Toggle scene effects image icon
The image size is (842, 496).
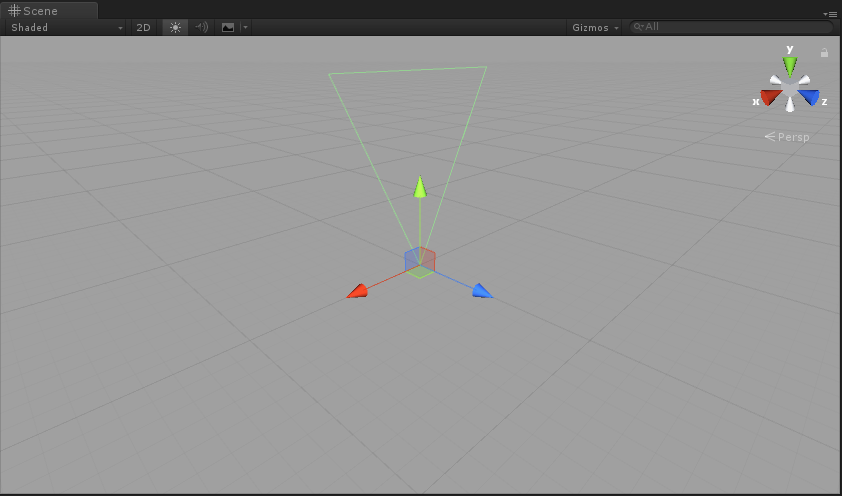pos(228,27)
